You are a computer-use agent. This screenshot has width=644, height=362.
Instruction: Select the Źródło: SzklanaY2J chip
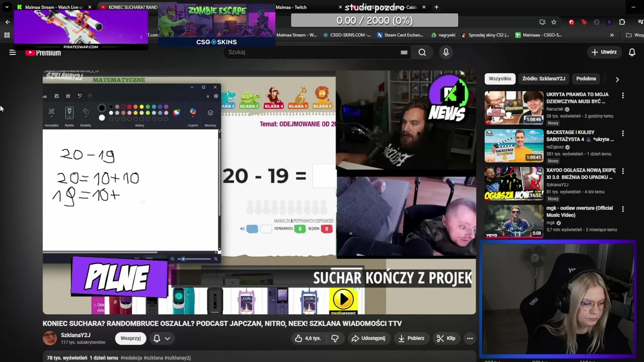[x=543, y=78]
